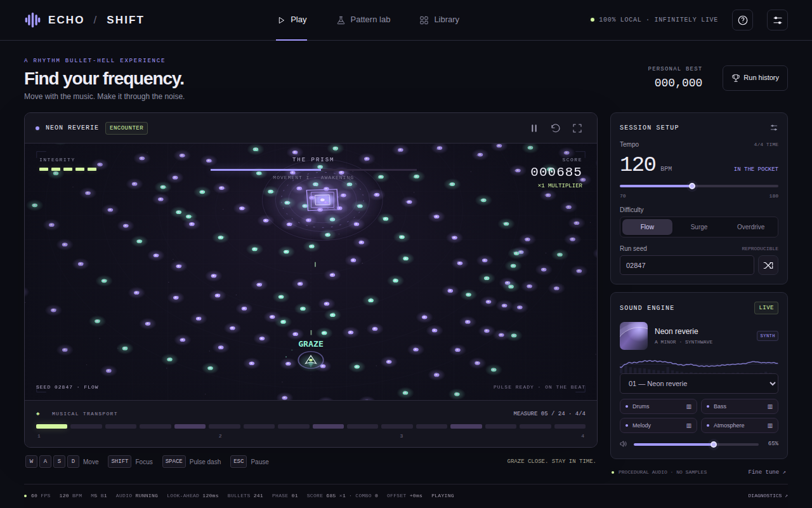The height and width of the screenshot is (508, 812).
Task: Click the Neon reverie album thumbnail
Action: click(634, 336)
